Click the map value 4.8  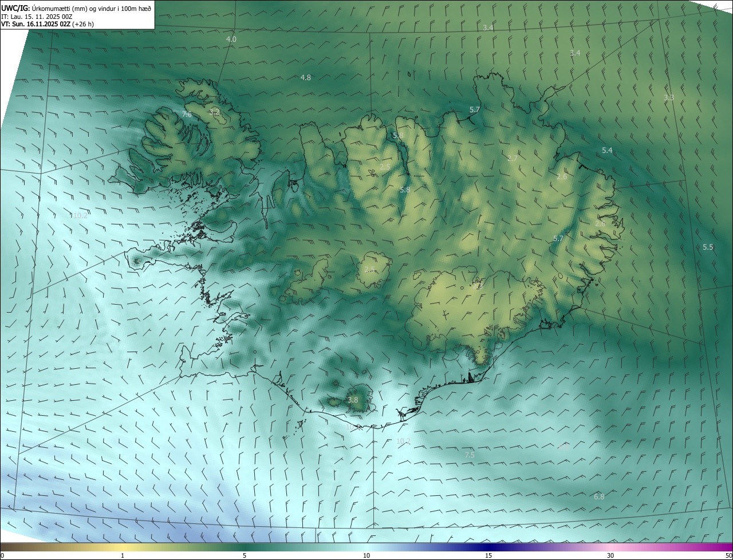pos(306,77)
